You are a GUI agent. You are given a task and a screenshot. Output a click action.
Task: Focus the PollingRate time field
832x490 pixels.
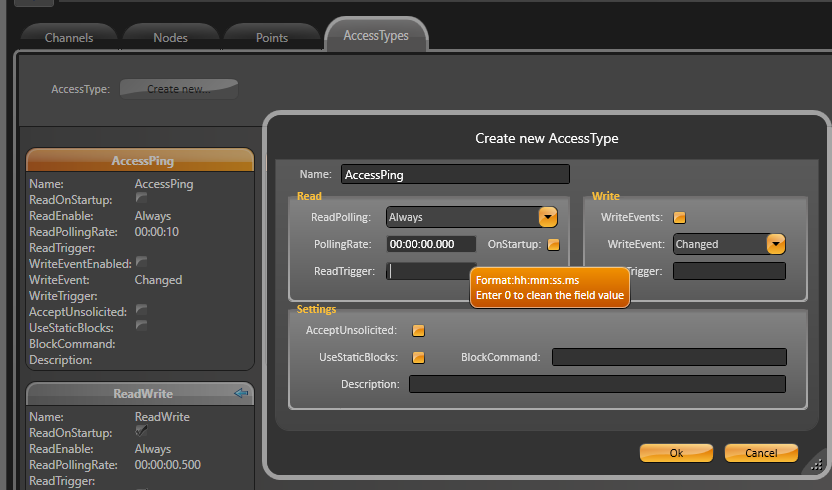[431, 244]
